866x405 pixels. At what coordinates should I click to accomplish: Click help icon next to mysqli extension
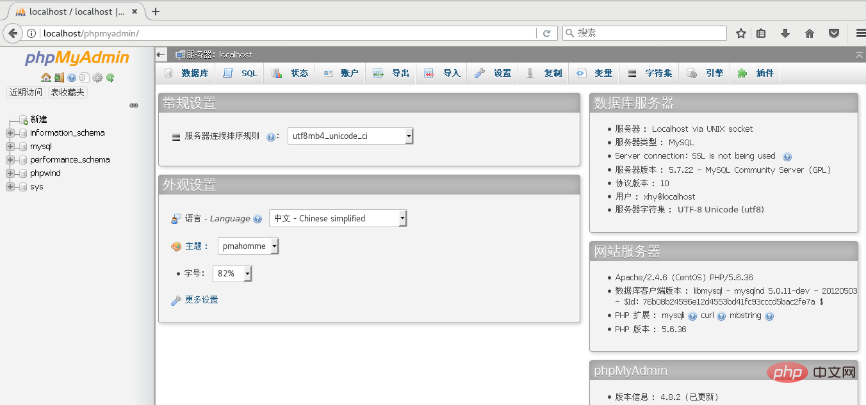(x=693, y=316)
